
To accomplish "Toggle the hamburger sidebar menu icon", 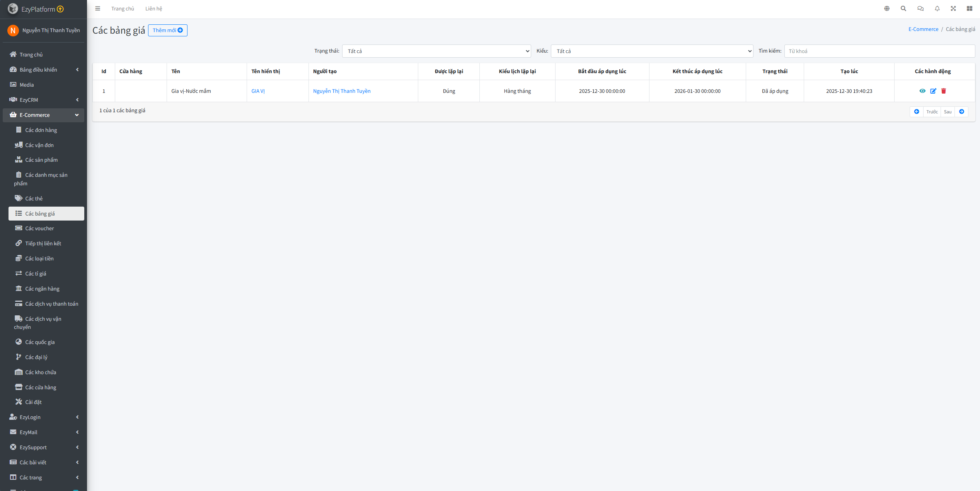I will 98,9.
